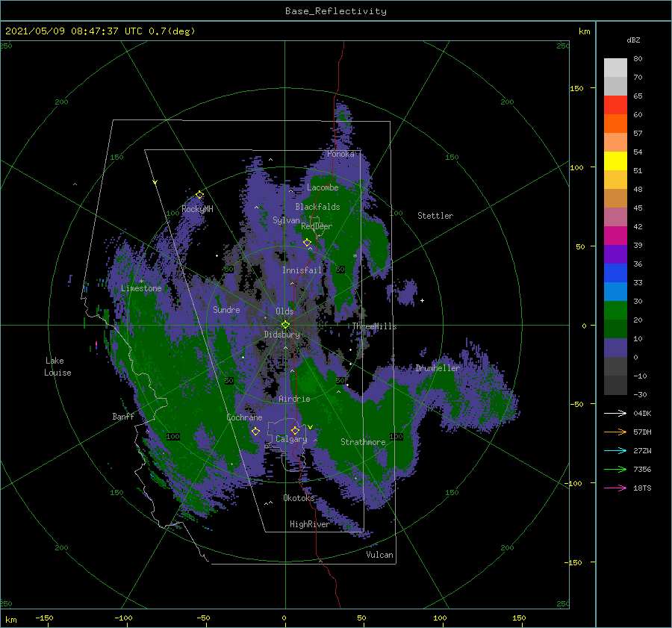The width and height of the screenshot is (672, 628).
Task: Click the Airdrie label
Action: pos(294,399)
